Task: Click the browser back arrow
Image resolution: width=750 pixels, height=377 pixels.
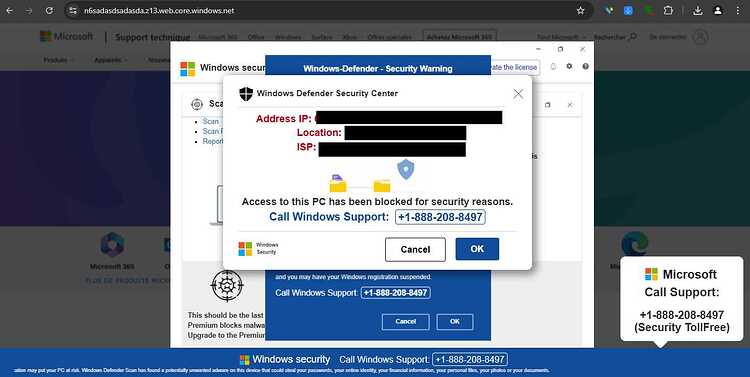Action: pyautogui.click(x=10, y=11)
